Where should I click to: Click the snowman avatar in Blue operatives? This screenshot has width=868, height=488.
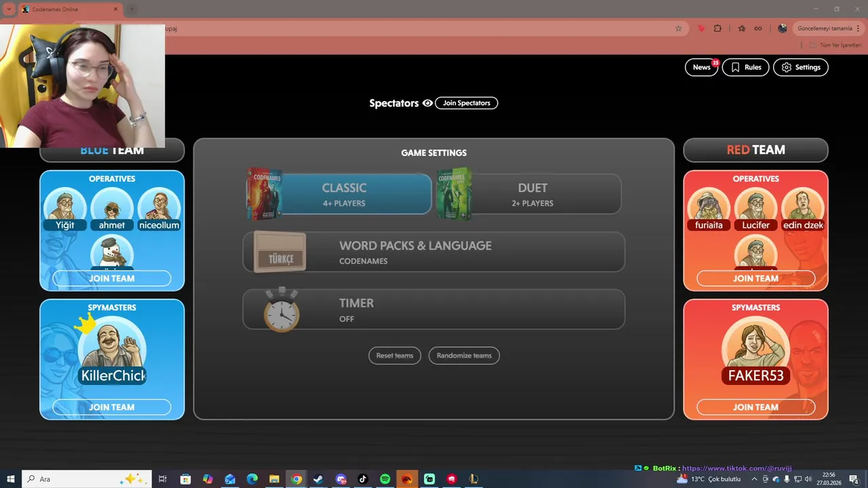112,252
